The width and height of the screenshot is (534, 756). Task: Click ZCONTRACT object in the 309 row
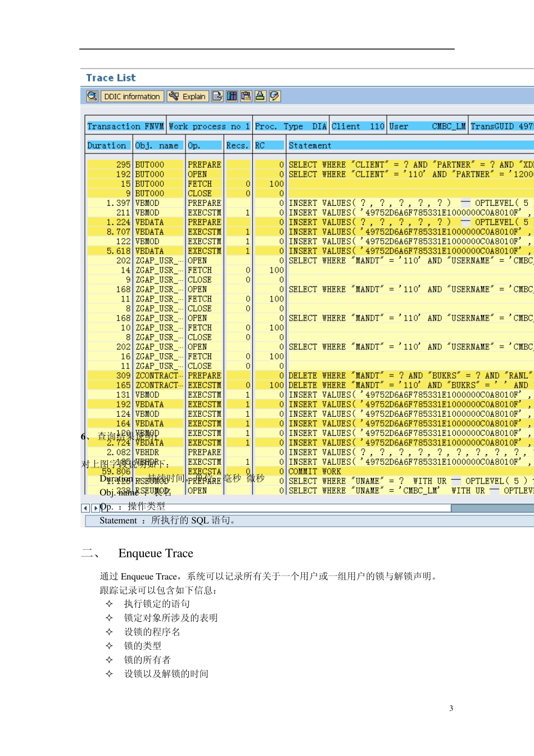point(159,376)
